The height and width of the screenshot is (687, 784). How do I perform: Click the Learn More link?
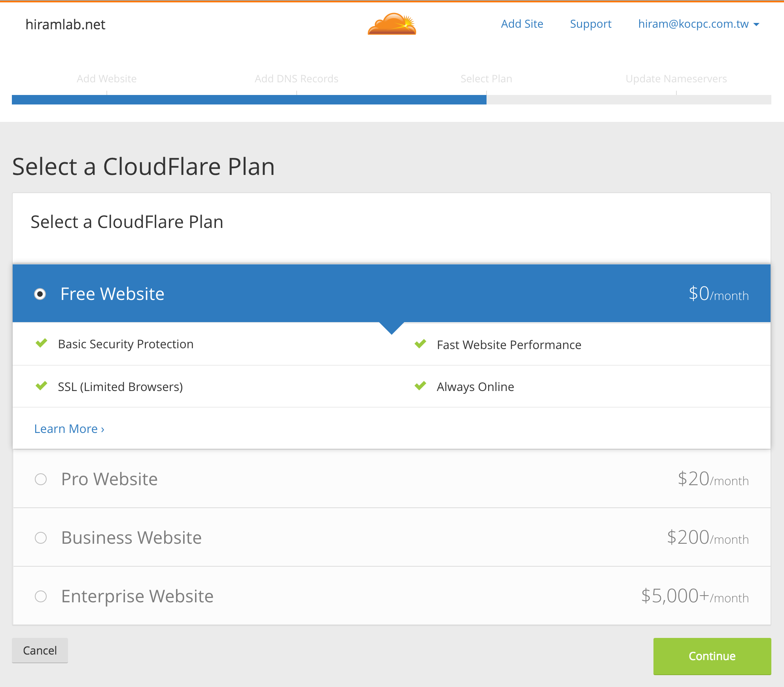point(69,429)
